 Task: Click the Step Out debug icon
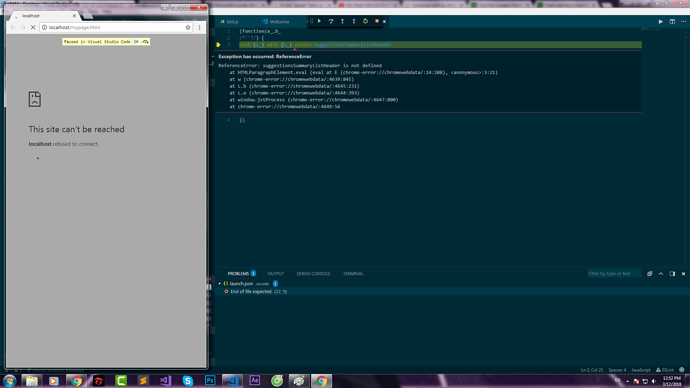(x=354, y=21)
